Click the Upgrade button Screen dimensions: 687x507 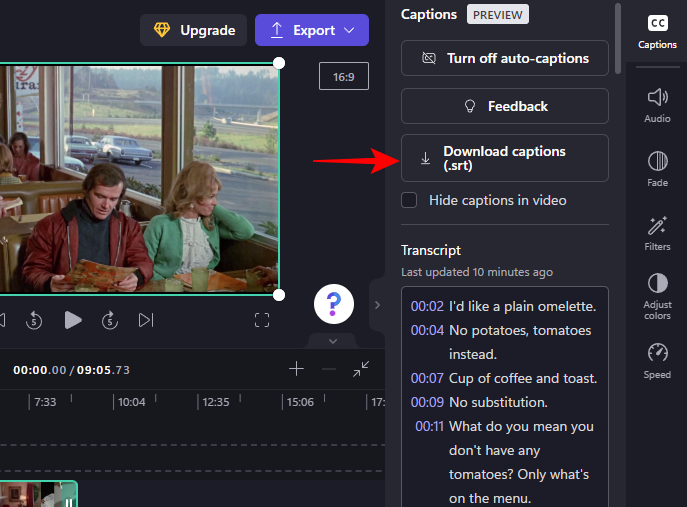(194, 30)
